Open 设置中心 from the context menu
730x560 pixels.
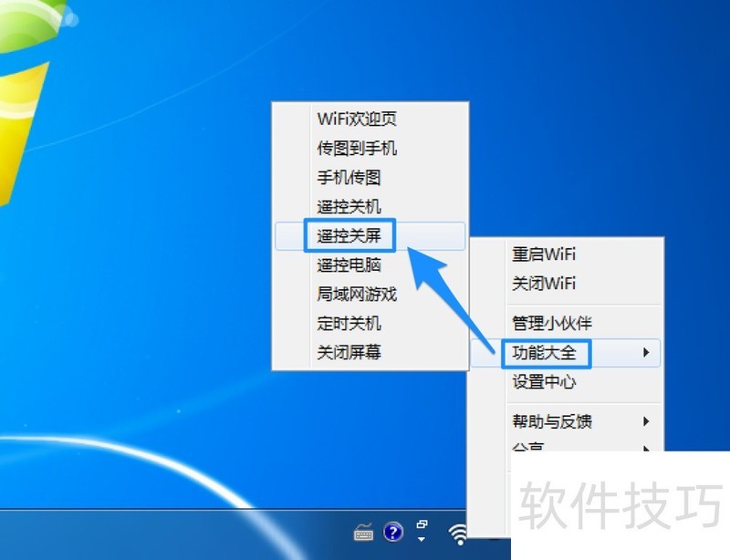coord(566,382)
